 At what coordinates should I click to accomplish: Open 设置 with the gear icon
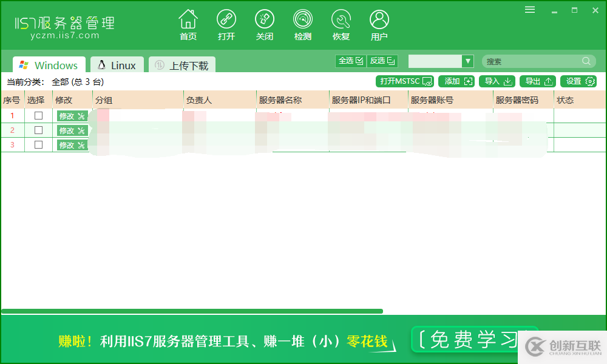(578, 81)
